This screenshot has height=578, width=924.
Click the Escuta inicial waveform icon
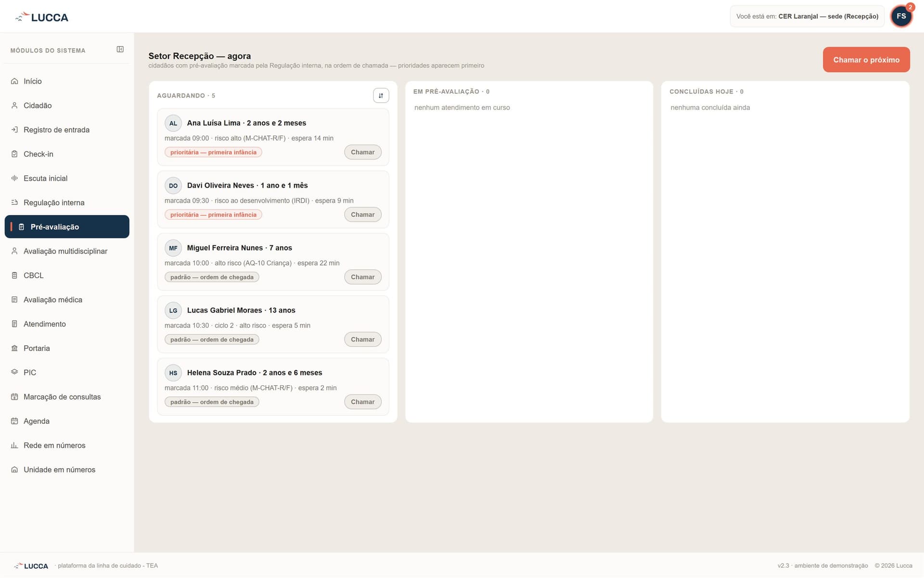click(14, 178)
